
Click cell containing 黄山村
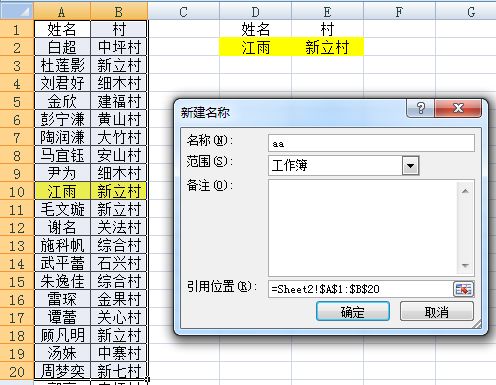(x=119, y=119)
